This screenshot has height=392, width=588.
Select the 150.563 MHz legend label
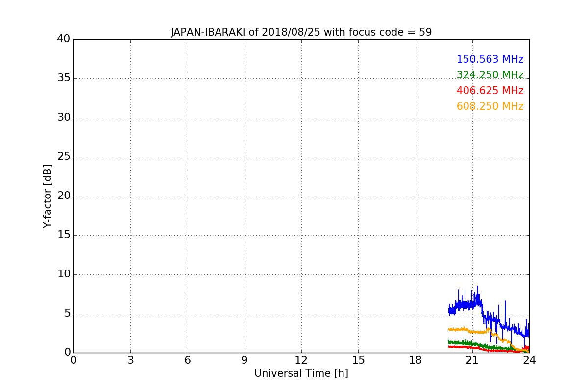tap(490, 59)
